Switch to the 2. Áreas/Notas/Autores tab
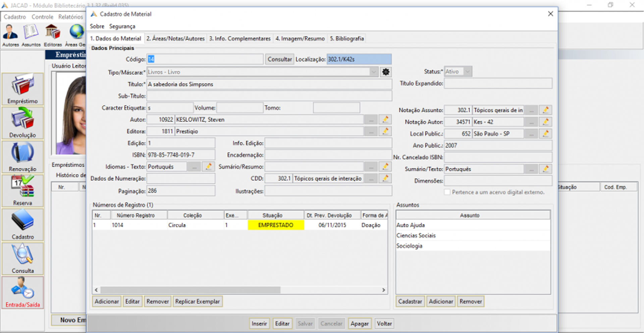644x333 pixels. (175, 39)
